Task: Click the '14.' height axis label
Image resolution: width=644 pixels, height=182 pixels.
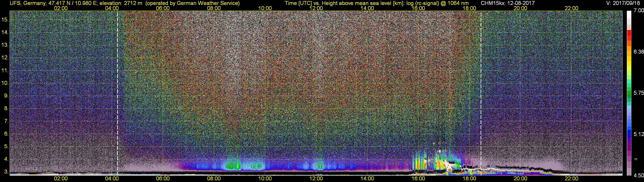Action: click(x=5, y=32)
